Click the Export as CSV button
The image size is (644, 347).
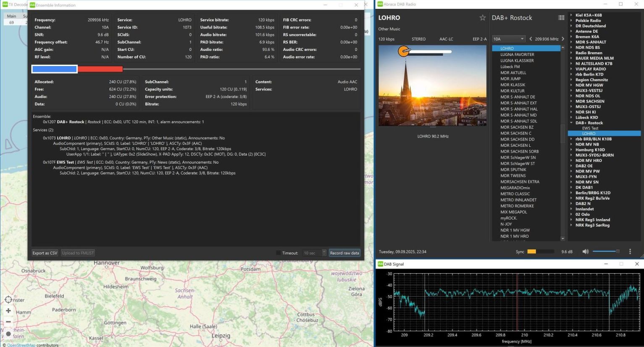(x=45, y=253)
